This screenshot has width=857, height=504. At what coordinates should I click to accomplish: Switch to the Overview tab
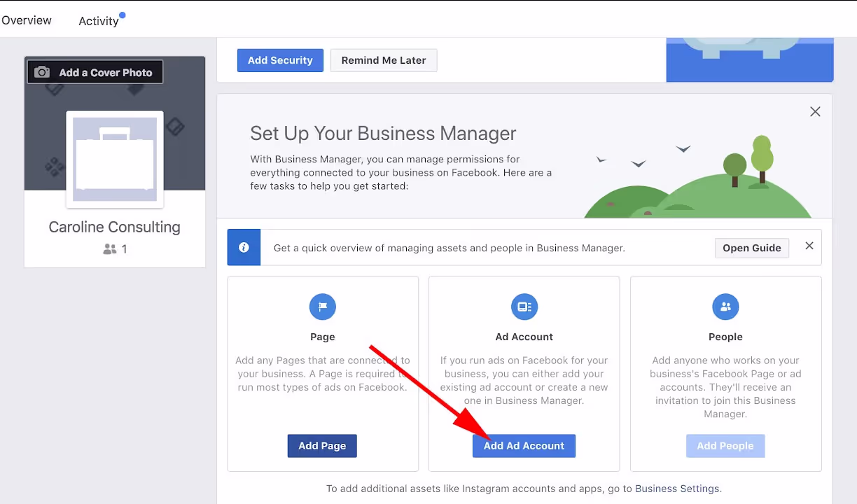tap(27, 20)
